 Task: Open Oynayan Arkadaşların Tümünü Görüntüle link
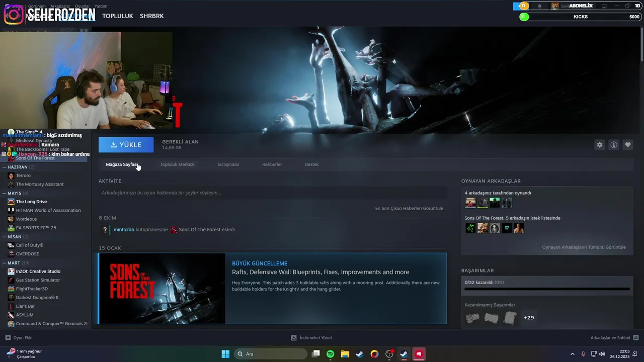(584, 247)
